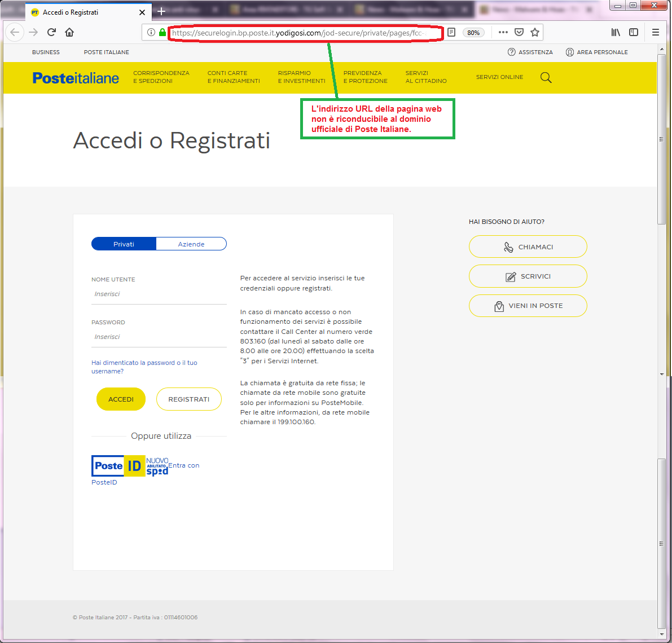Screen dimensions: 672x643
Task: Click the Password input field
Action: 159,337
